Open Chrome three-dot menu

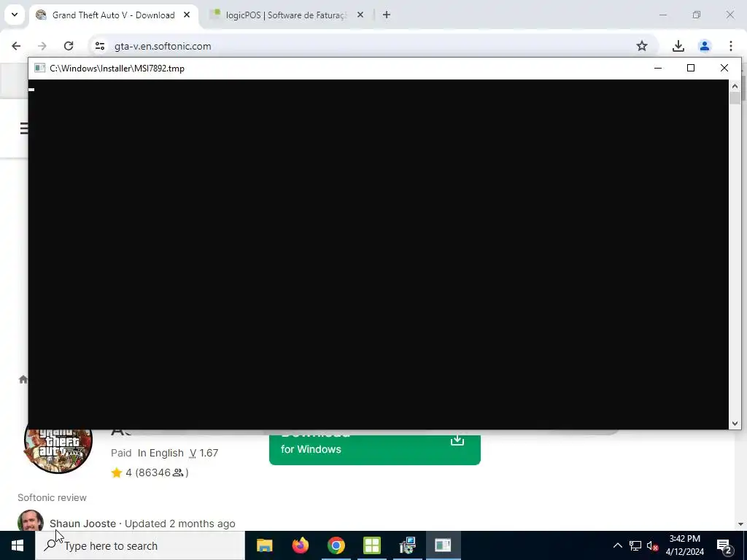(x=731, y=46)
